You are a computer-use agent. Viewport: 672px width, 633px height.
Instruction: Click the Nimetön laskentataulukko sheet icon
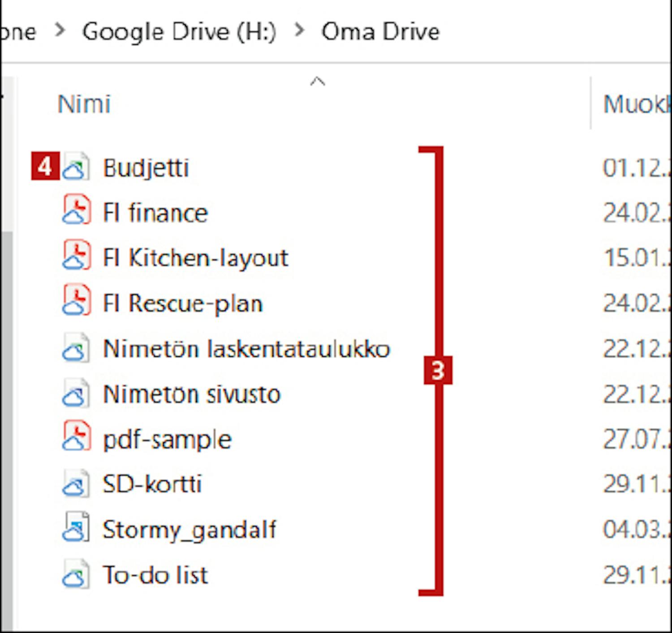(x=76, y=348)
